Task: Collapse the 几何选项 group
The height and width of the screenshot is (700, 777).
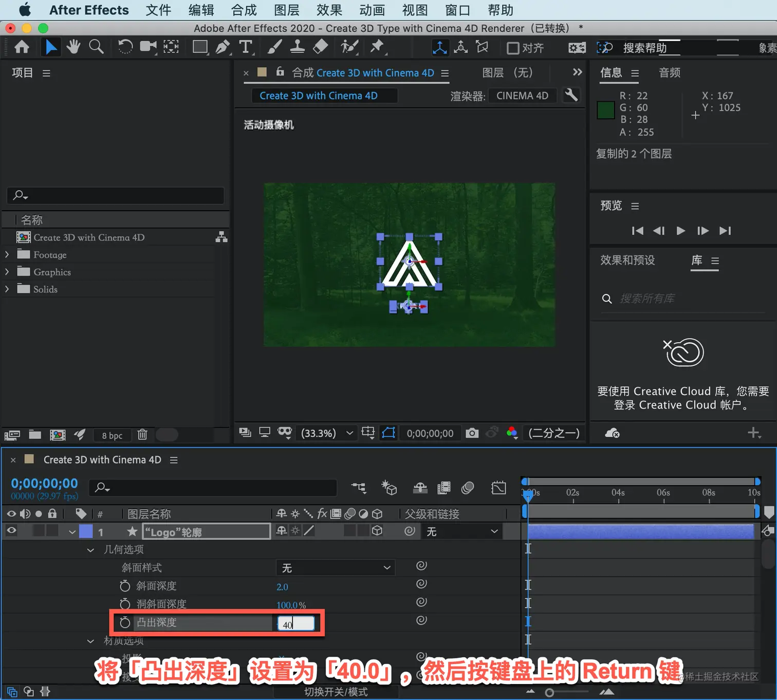Action: (90, 550)
